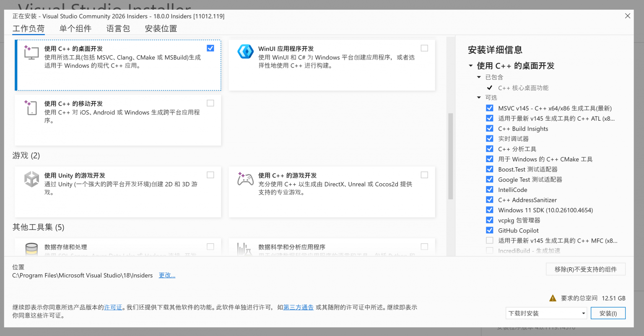Uncheck the v145 C++ ATL component
Viewport: 644px width, 336px height.
(x=489, y=118)
